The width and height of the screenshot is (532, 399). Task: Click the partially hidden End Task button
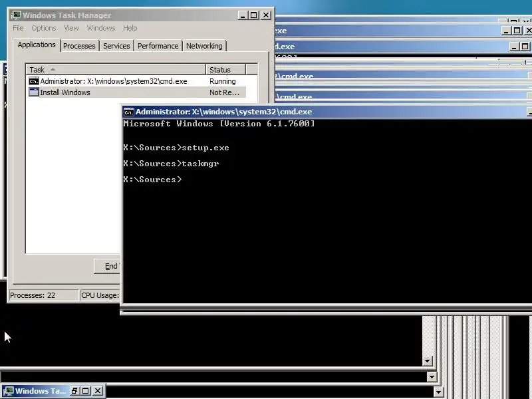[x=107, y=267]
